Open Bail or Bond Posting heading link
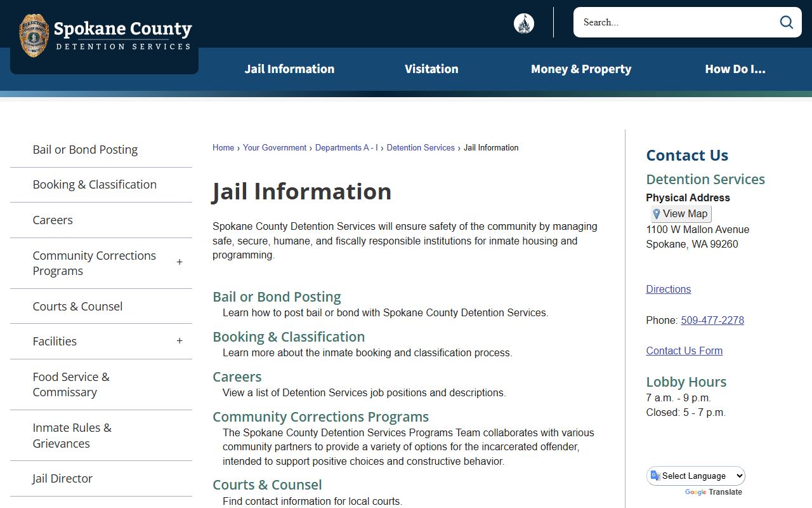Image resolution: width=812 pixels, height=508 pixels. [277, 297]
